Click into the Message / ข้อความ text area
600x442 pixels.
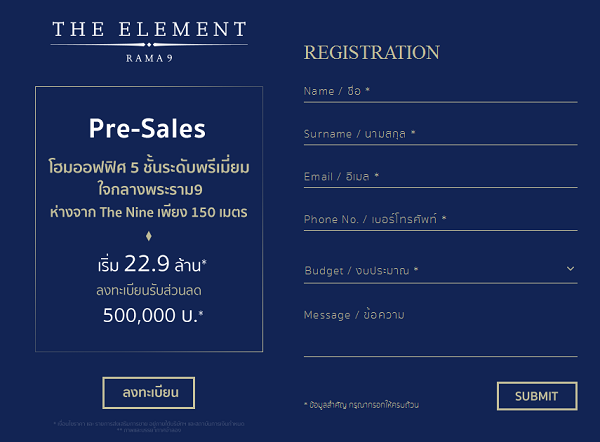tap(440, 331)
